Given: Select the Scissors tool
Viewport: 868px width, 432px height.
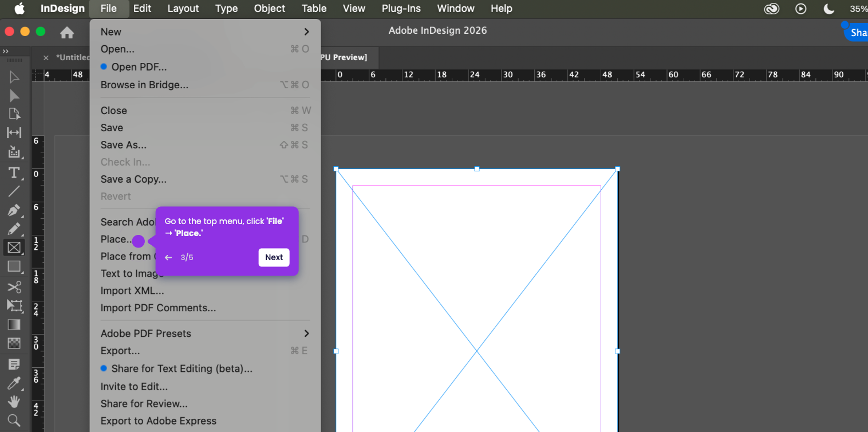Looking at the screenshot, I should 14,287.
